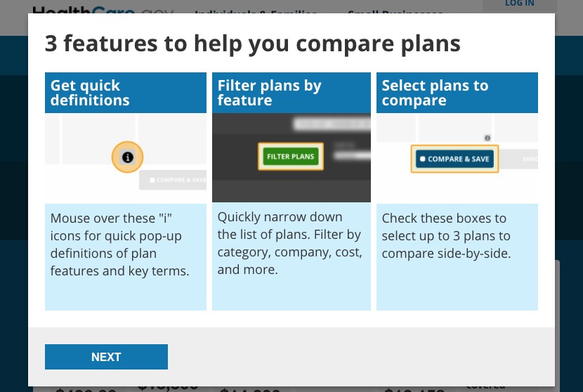This screenshot has height=392, width=583.
Task: Click the faded ENROLL button in the third illustration
Action: pos(530,159)
